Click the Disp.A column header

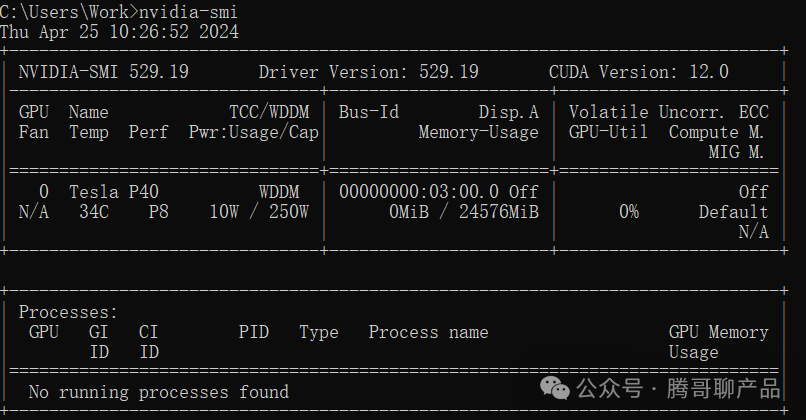pyautogui.click(x=508, y=112)
